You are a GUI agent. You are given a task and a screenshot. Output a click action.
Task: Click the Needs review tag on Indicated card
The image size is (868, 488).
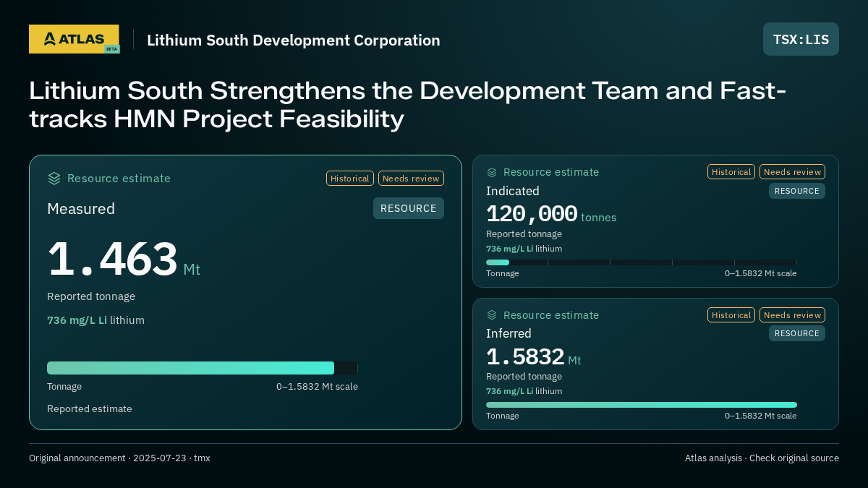point(792,172)
